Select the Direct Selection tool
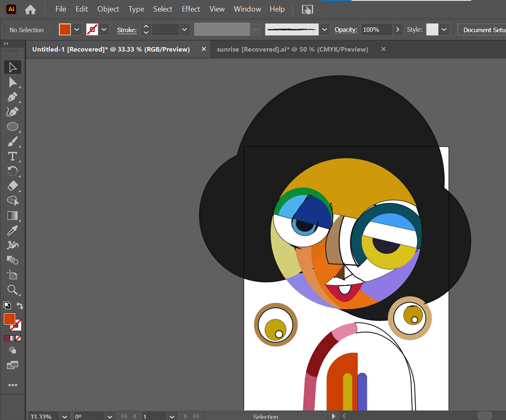The image size is (506, 420). [x=13, y=82]
